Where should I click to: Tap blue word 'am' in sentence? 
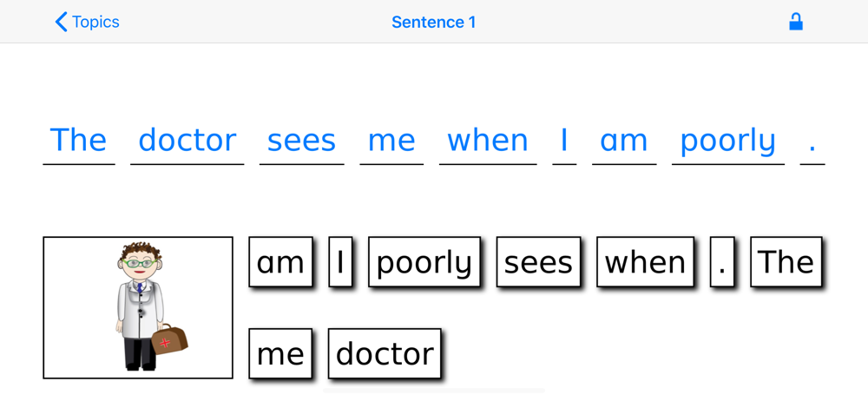coord(624,141)
